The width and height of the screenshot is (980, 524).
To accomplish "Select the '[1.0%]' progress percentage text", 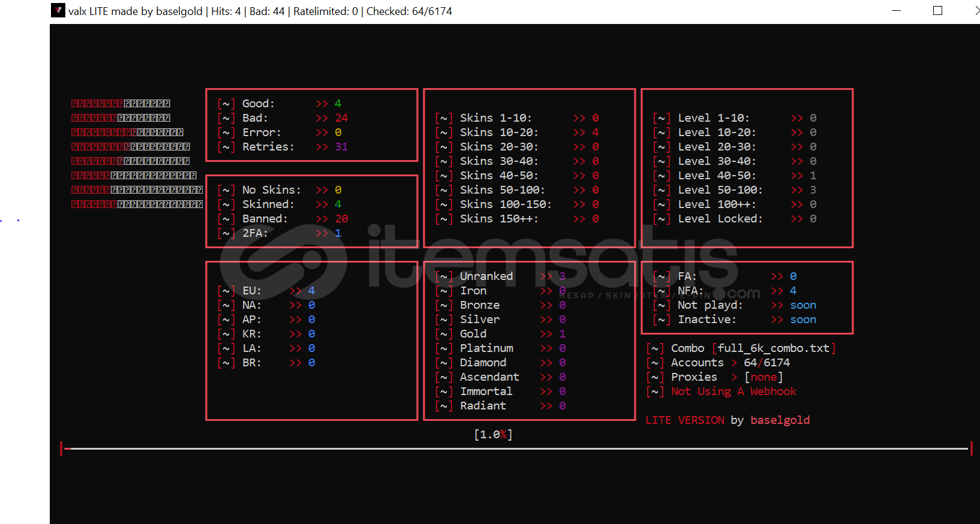I will 493,435.
